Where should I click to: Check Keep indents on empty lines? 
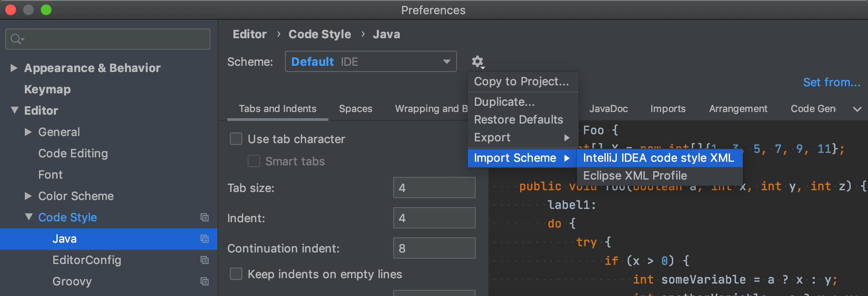[236, 274]
